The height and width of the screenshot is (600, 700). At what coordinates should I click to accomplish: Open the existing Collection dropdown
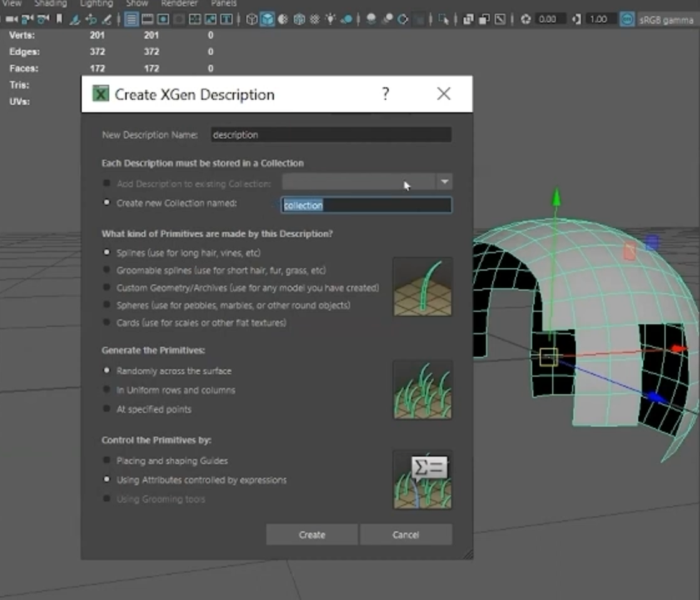click(x=444, y=181)
